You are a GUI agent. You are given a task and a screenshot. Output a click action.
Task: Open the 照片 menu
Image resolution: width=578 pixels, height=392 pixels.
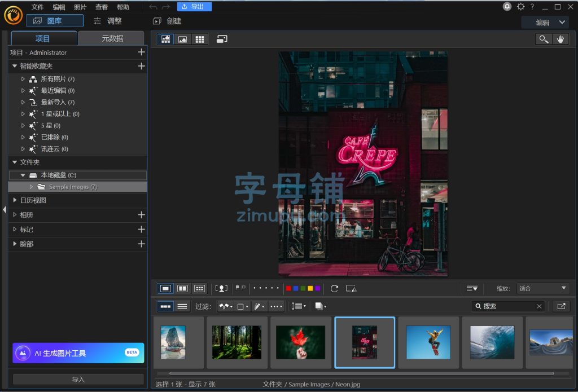click(x=80, y=7)
